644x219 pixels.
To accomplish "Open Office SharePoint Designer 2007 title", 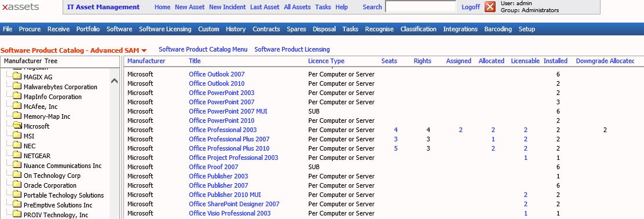I will point(234,204).
